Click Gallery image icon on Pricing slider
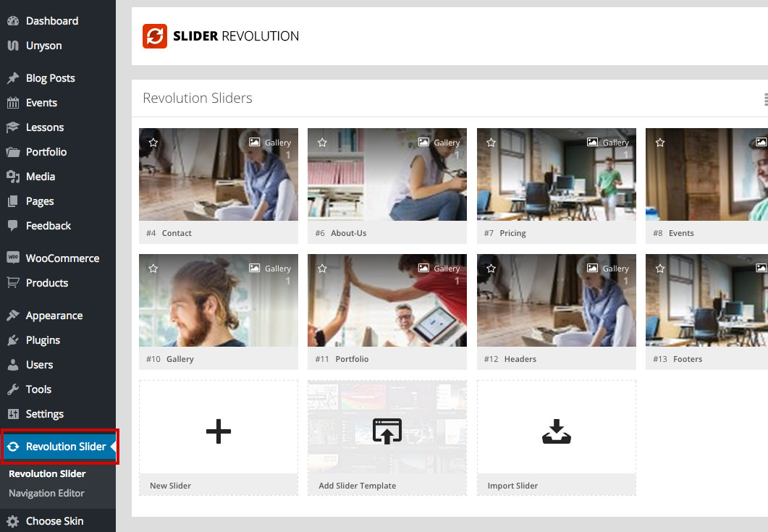Image resolution: width=768 pixels, height=532 pixels. [x=592, y=142]
